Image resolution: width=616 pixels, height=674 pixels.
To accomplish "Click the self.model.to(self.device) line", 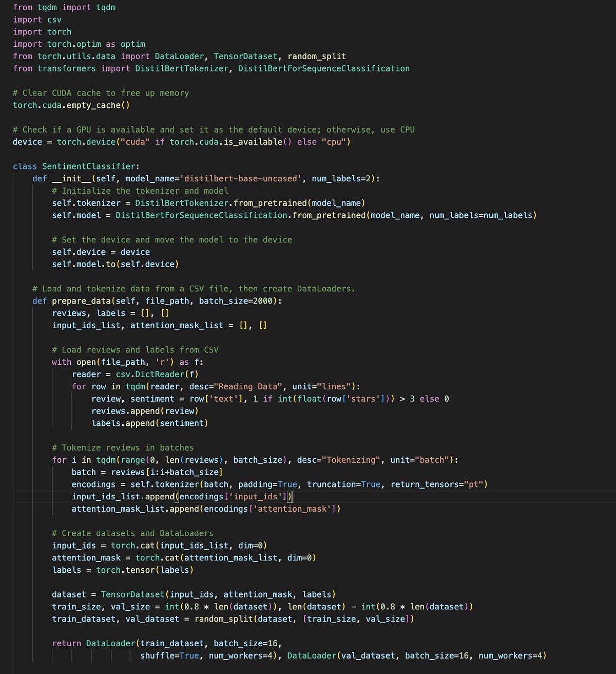I will (115, 264).
